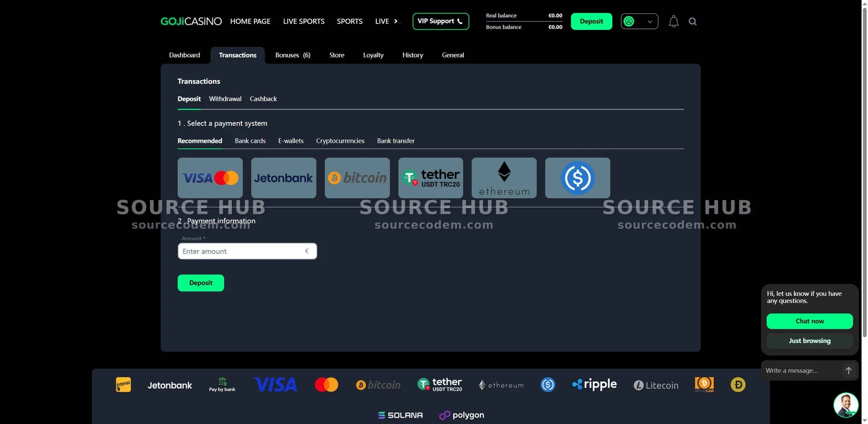
Task: Filter by Bank cards
Action: click(x=250, y=141)
